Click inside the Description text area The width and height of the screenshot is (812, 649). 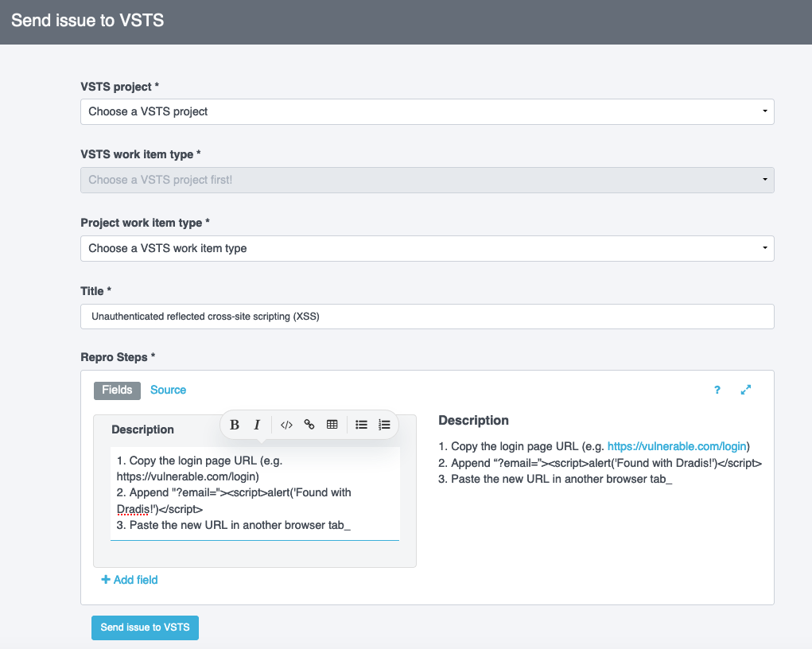tap(254, 493)
